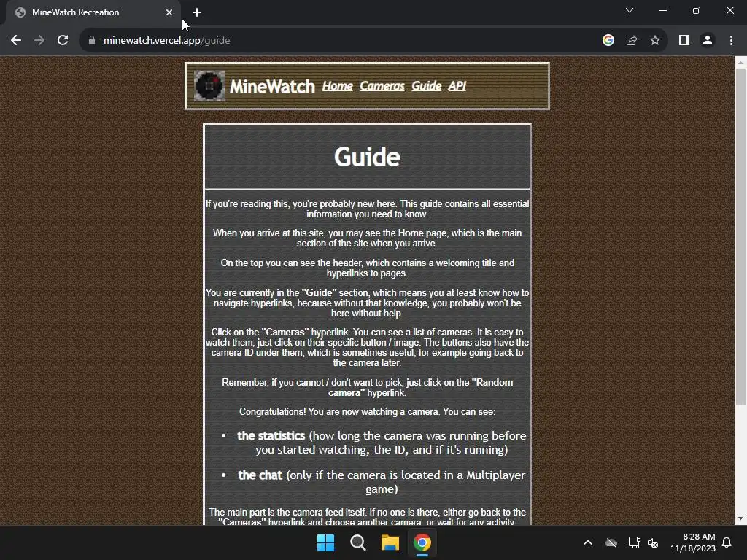
Task: Open the notifications bell
Action: point(727,542)
